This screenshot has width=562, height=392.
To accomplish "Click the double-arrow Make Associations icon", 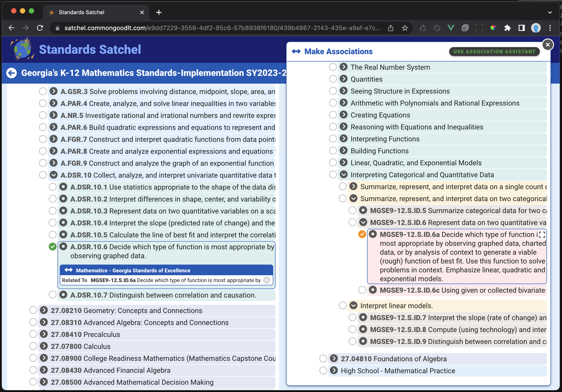I will (x=296, y=51).
